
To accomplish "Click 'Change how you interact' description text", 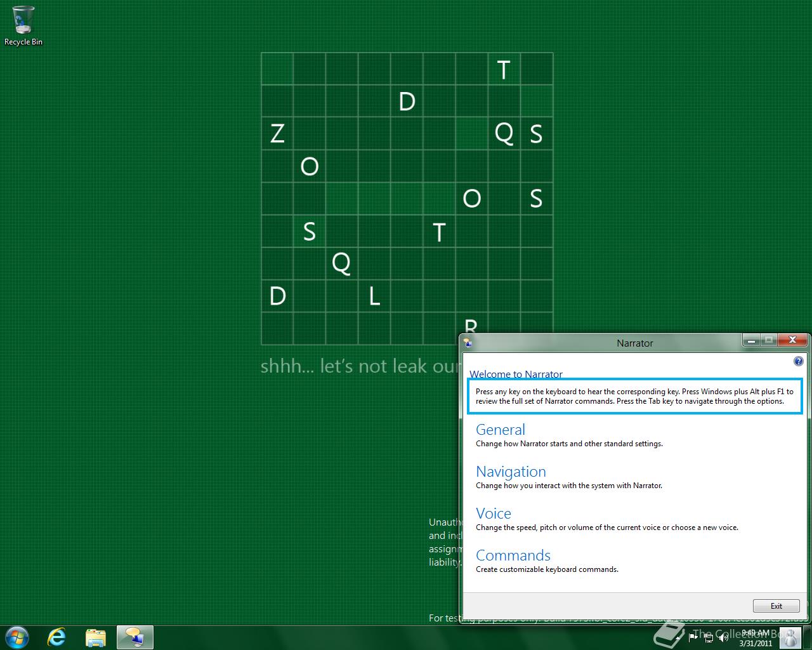I will click(x=569, y=486).
